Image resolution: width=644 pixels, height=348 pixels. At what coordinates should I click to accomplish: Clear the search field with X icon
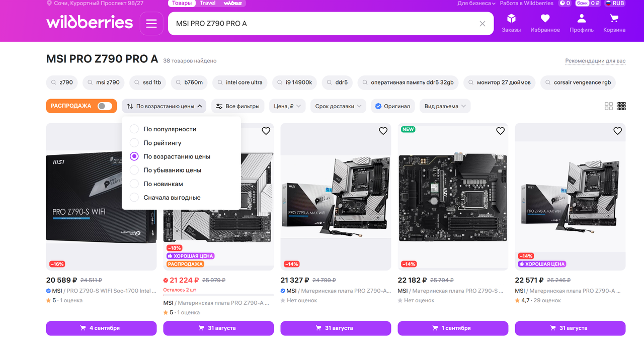coord(482,24)
